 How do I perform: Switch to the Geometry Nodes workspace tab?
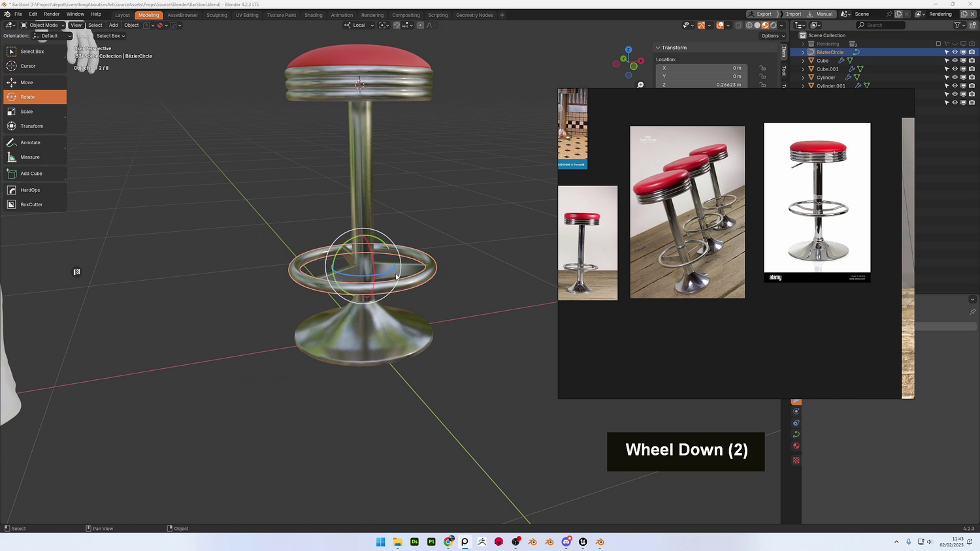click(474, 15)
